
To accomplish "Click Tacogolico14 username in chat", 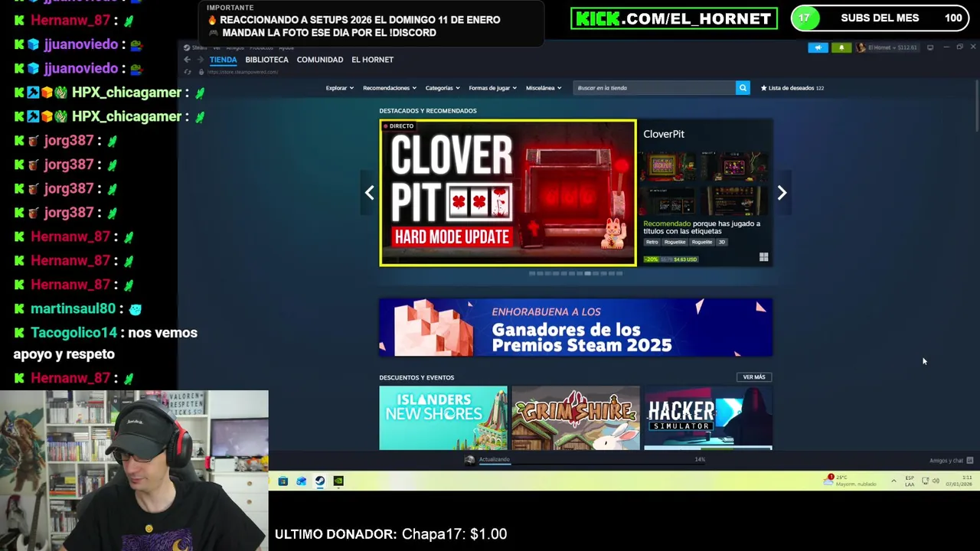I will pyautogui.click(x=74, y=333).
